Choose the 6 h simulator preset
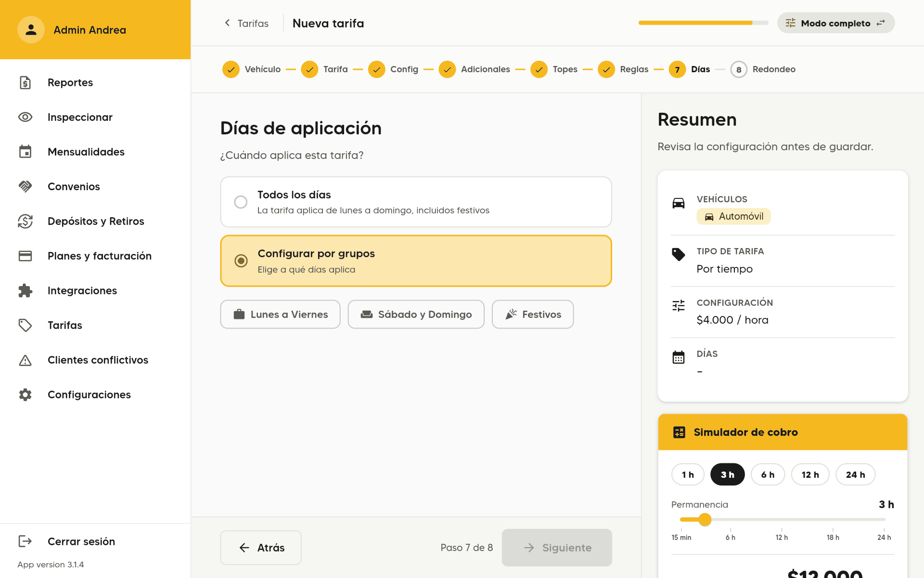 point(768,474)
